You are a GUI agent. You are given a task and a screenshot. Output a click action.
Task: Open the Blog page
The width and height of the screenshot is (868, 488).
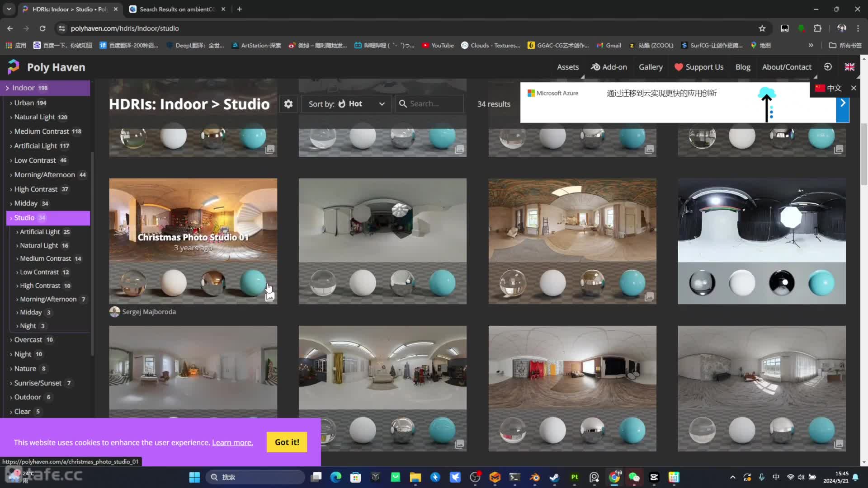tap(743, 67)
